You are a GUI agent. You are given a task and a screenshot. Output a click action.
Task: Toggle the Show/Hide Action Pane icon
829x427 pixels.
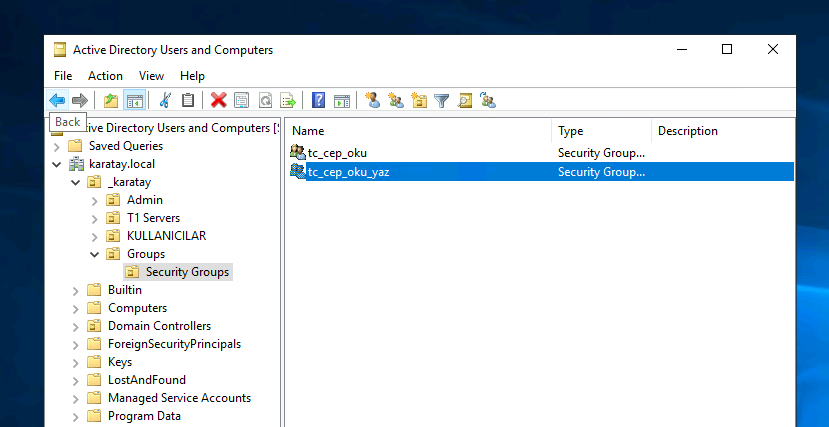[x=342, y=100]
